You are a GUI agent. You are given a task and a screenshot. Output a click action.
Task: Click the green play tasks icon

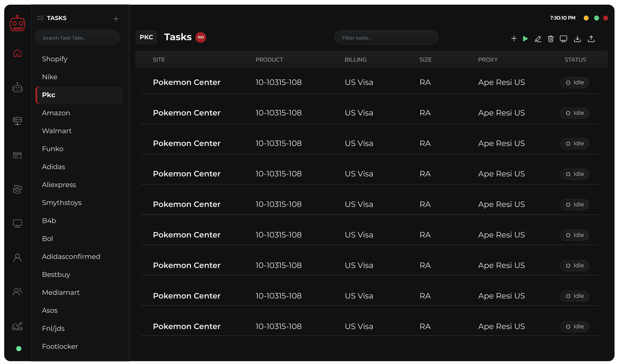coord(525,39)
